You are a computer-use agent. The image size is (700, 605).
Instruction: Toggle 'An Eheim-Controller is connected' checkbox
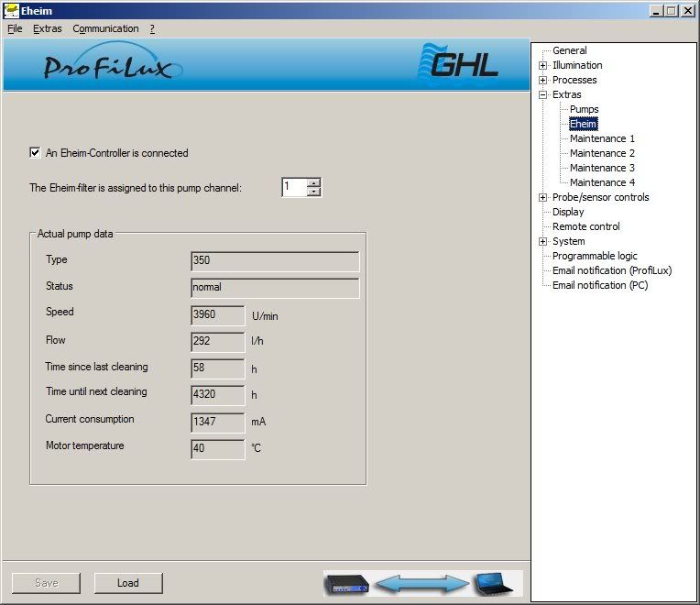(35, 153)
